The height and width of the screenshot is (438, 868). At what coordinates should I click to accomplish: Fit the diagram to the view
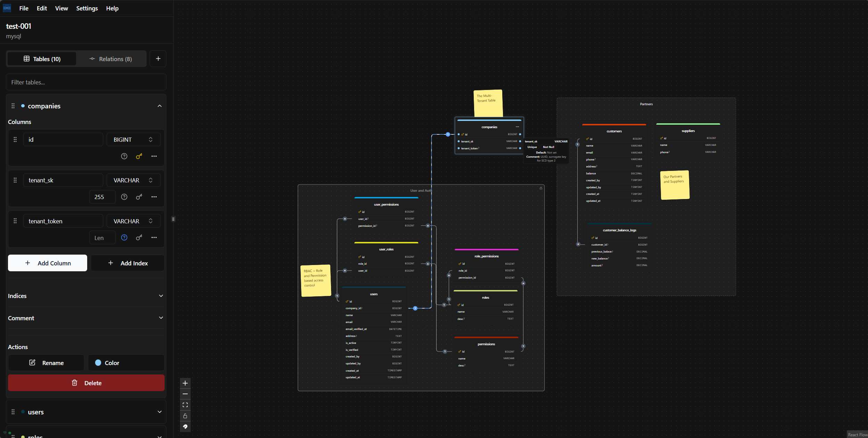pos(185,405)
